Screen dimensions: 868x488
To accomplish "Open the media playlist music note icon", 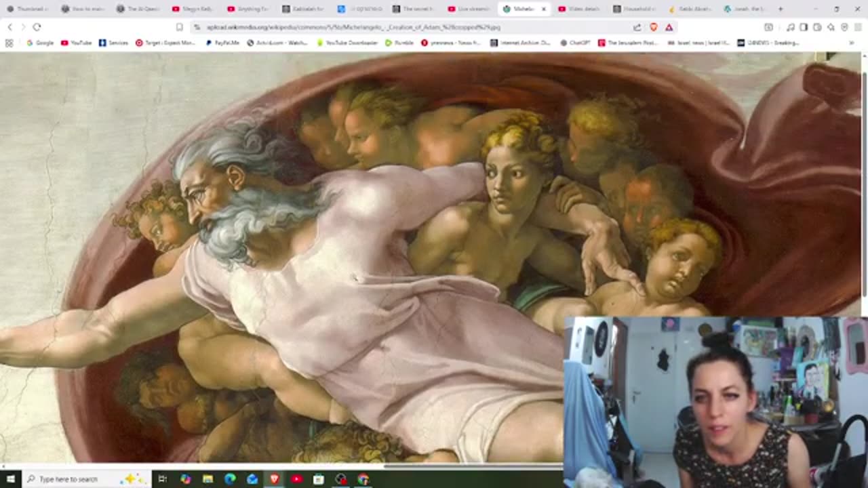I will tap(790, 27).
